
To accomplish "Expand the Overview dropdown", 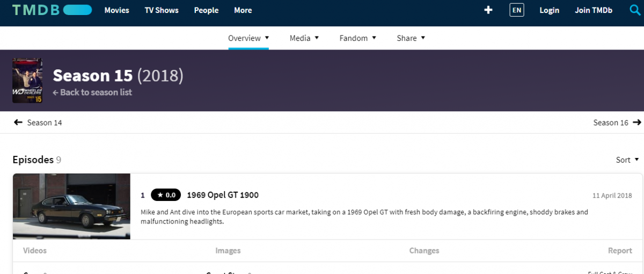I will 248,38.
